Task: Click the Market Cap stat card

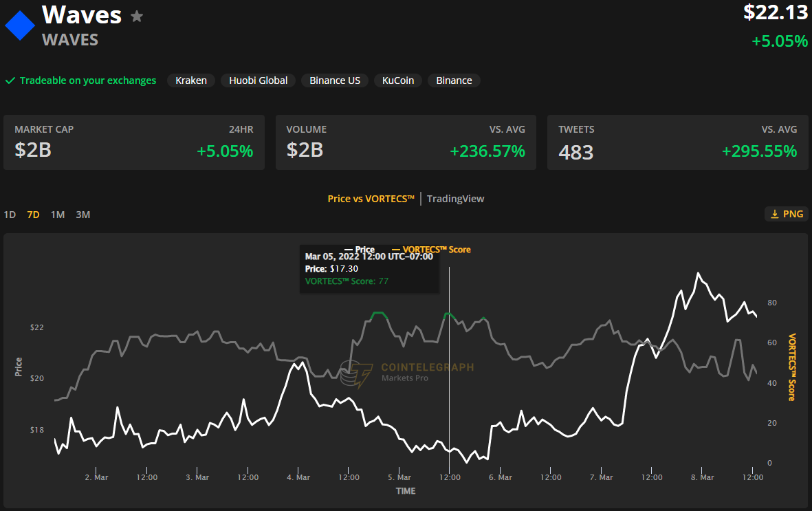Action: 133,142
